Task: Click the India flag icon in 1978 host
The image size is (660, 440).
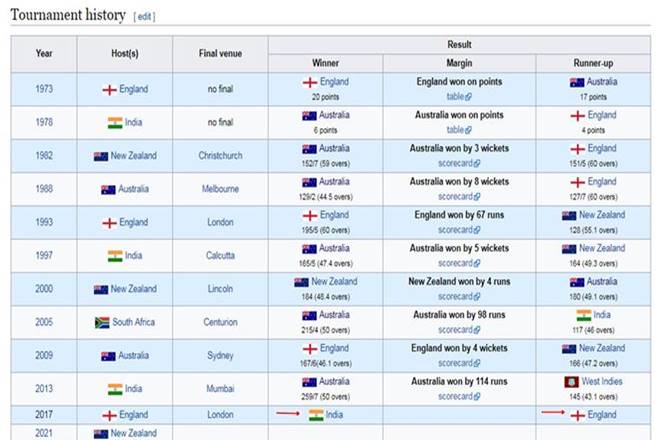Action: tap(115, 123)
